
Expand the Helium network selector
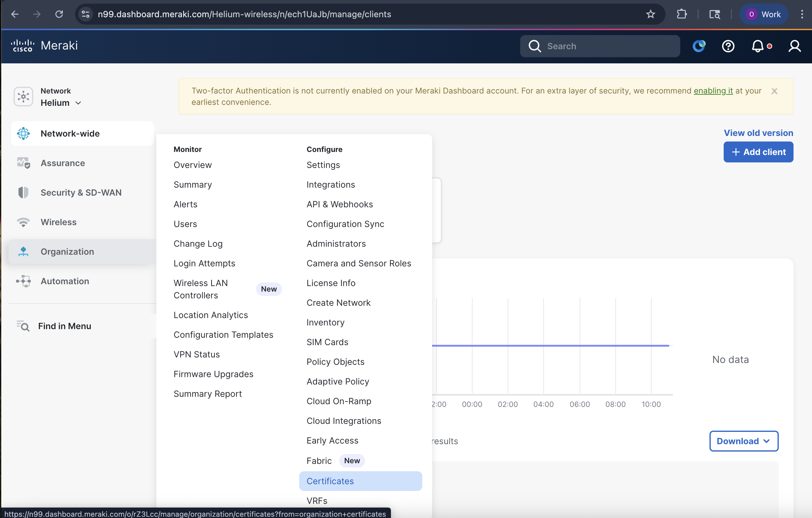61,103
